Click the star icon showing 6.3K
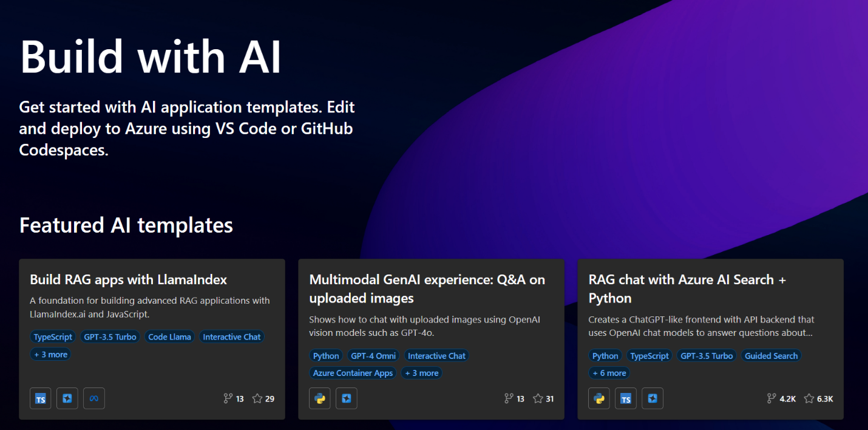This screenshot has height=430, width=868. click(x=809, y=399)
